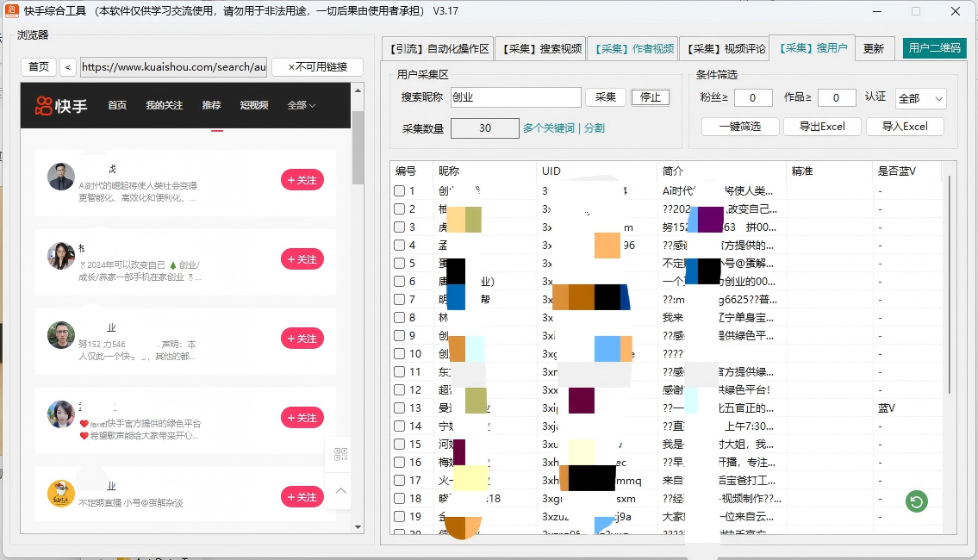Tick the checkbox for row 1
Viewport: 978px width, 560px height.
(x=399, y=190)
